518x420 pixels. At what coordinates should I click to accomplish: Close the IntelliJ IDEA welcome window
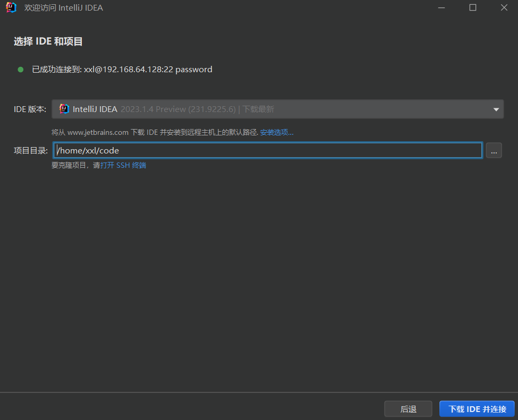(504, 7)
